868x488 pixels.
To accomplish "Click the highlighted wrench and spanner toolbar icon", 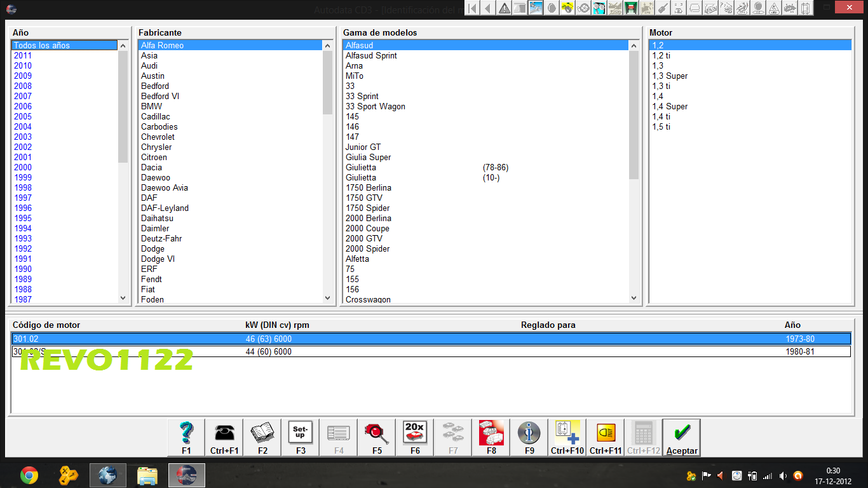I will (x=536, y=8).
